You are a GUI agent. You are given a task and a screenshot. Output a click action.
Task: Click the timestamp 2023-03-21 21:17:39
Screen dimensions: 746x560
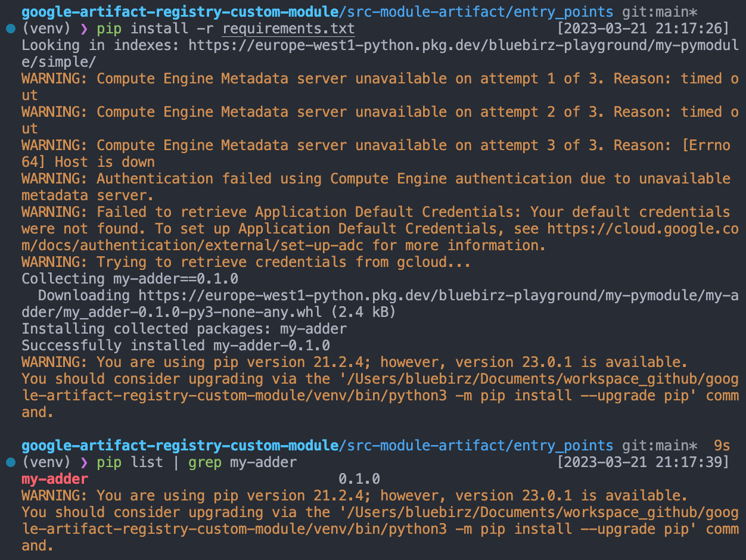pos(643,462)
